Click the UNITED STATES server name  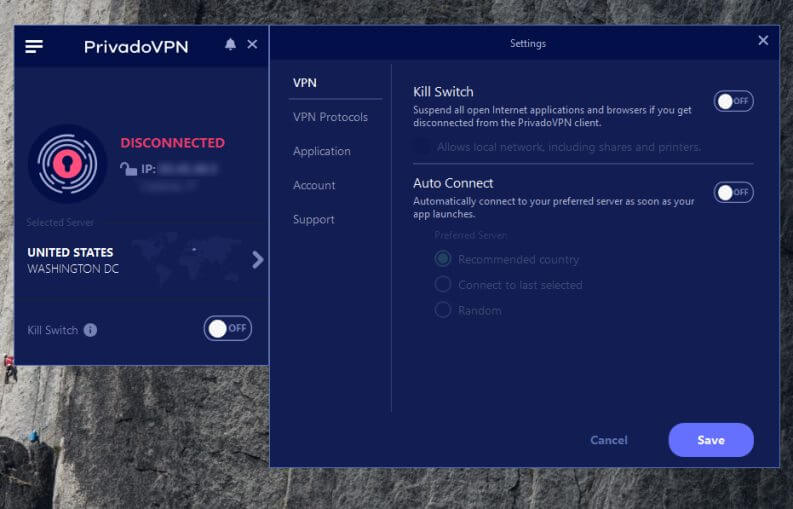70,252
